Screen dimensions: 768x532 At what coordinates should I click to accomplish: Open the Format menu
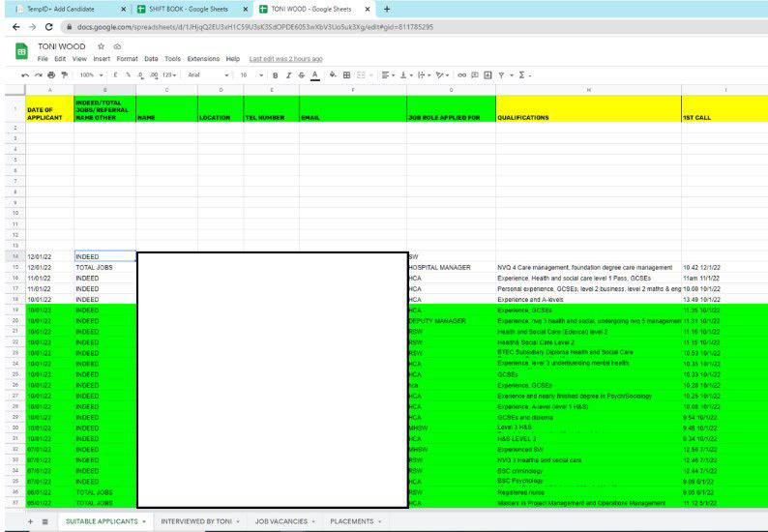[x=127, y=58]
